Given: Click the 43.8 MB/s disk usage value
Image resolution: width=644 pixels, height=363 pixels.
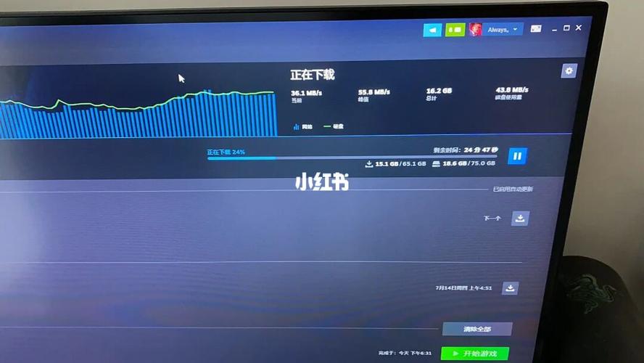Looking at the screenshot, I should pos(512,89).
